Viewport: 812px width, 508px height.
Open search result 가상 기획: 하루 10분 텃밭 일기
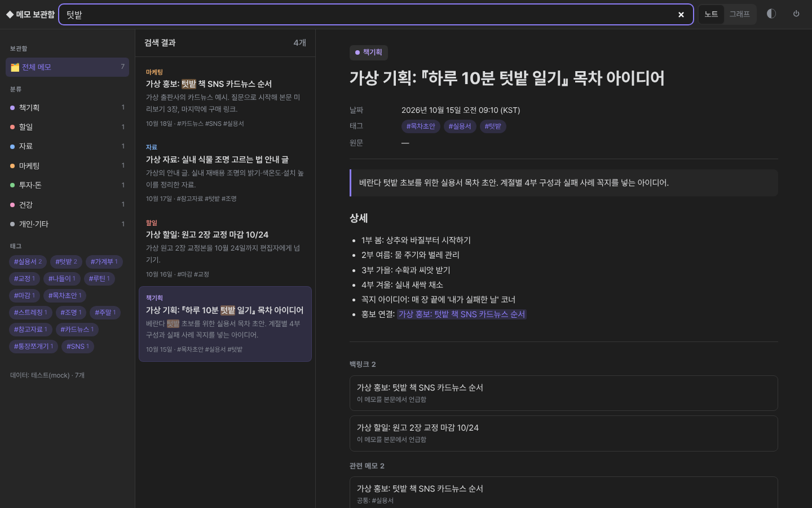(x=225, y=324)
